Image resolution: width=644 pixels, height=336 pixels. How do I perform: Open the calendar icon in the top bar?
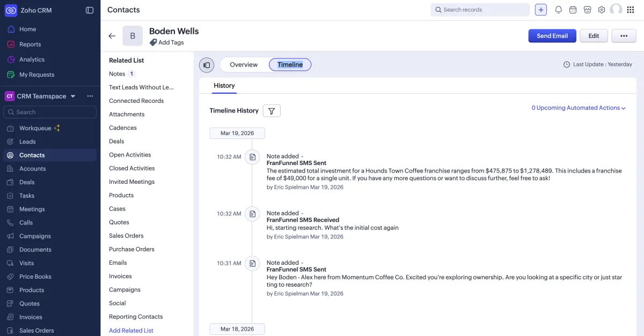point(573,9)
